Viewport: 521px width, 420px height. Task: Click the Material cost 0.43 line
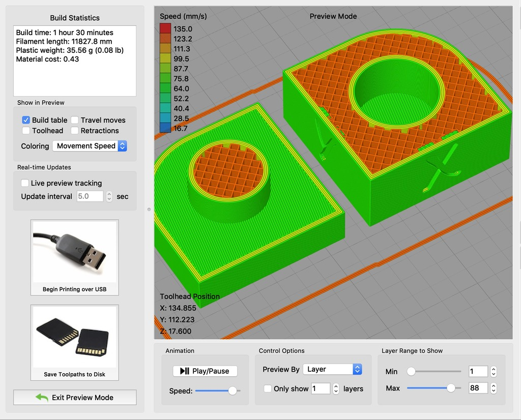click(47, 59)
